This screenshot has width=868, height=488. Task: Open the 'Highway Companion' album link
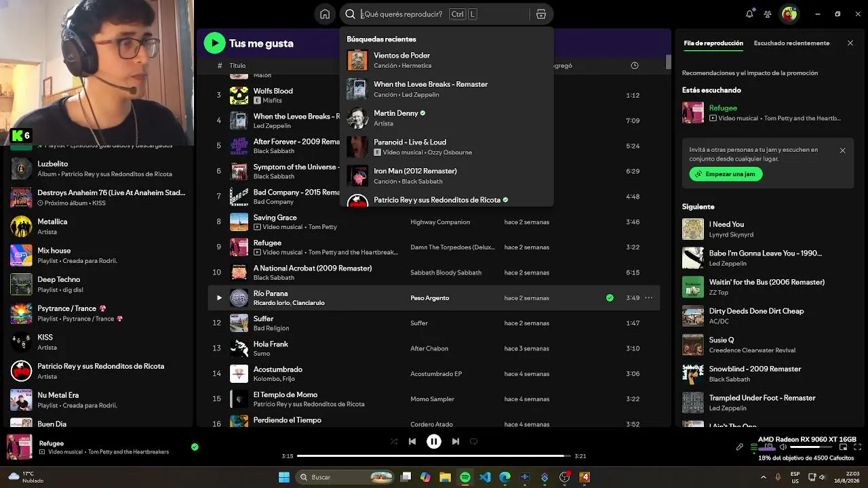(x=440, y=222)
